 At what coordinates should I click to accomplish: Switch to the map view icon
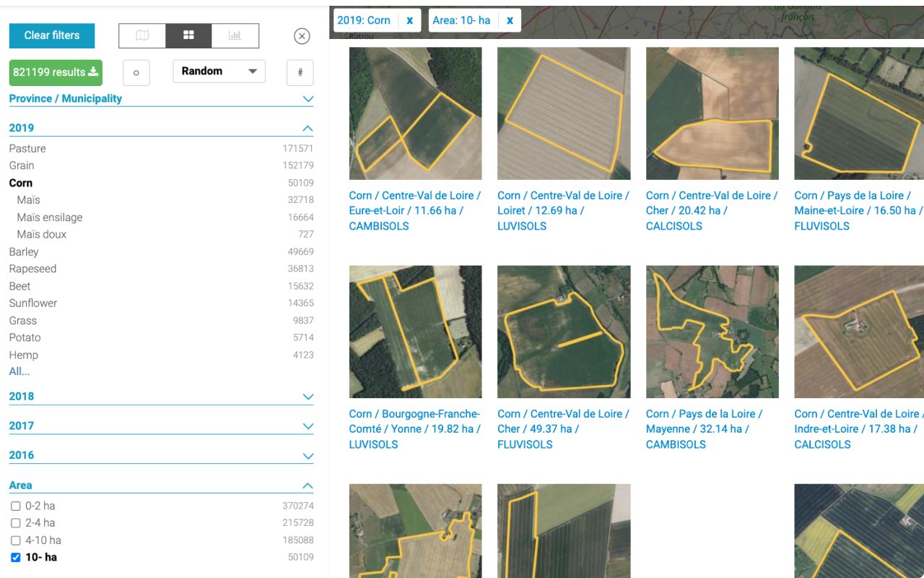[142, 35]
